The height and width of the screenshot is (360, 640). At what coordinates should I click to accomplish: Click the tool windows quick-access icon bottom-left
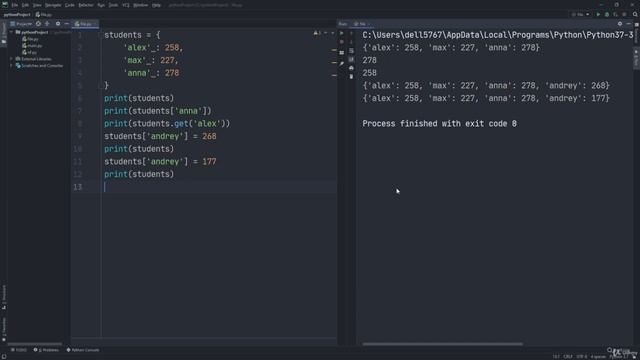click(4, 356)
